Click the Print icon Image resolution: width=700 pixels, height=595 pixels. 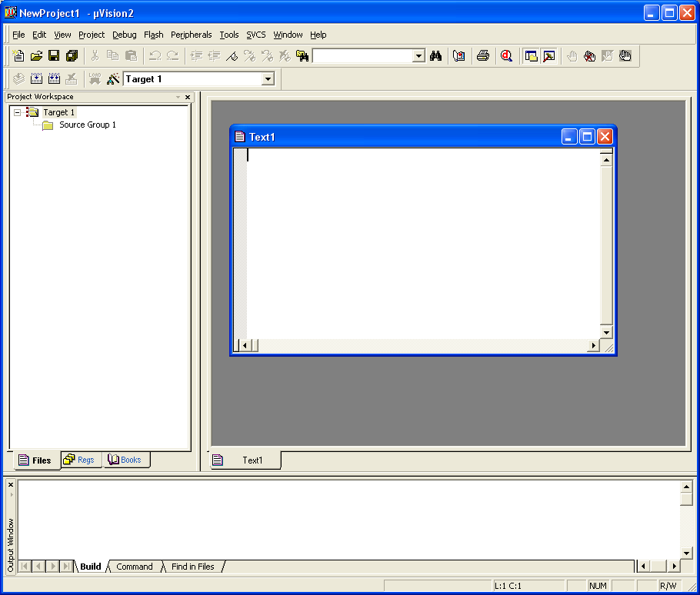pos(483,56)
